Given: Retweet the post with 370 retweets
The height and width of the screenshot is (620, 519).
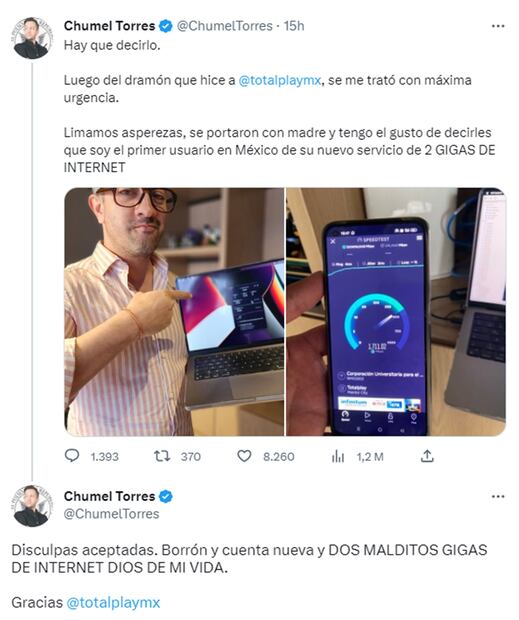Looking at the screenshot, I should pyautogui.click(x=162, y=456).
